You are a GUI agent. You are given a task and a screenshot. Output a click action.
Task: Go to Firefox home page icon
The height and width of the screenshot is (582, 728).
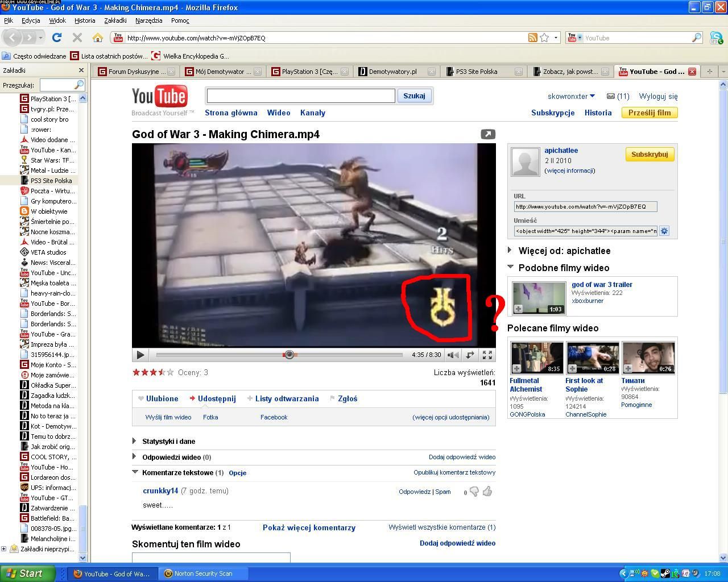(x=98, y=38)
